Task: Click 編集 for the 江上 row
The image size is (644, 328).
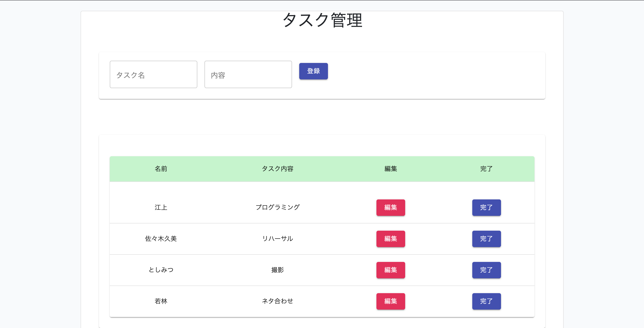Action: [391, 207]
